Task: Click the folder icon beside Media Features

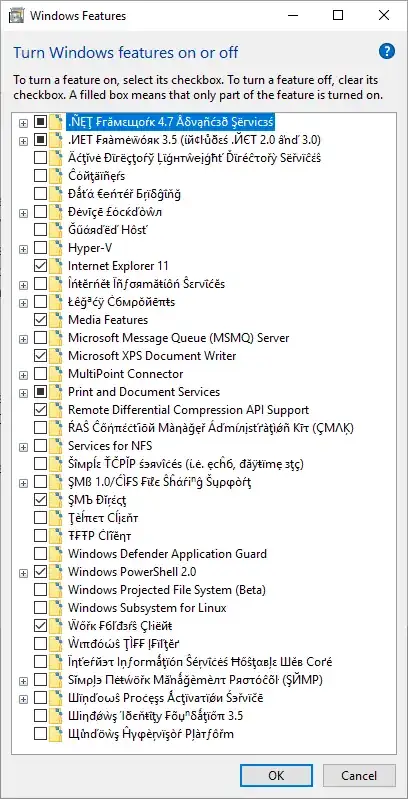Action: pyautogui.click(x=57, y=320)
